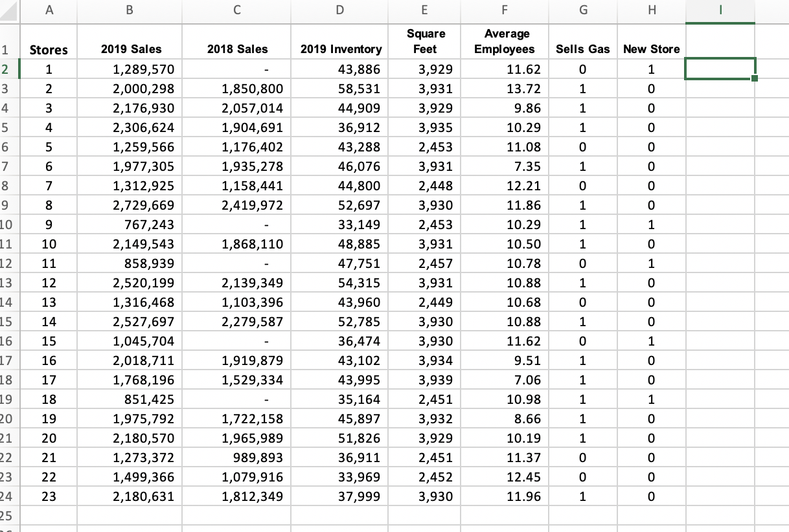
Task: Select column F header for Average Employees
Action: 505,10
